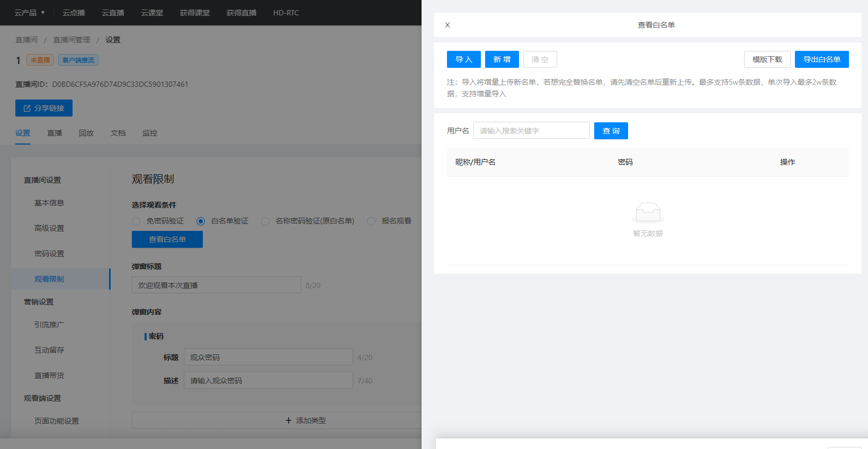Click the 弹窗标题 input field

pos(217,285)
